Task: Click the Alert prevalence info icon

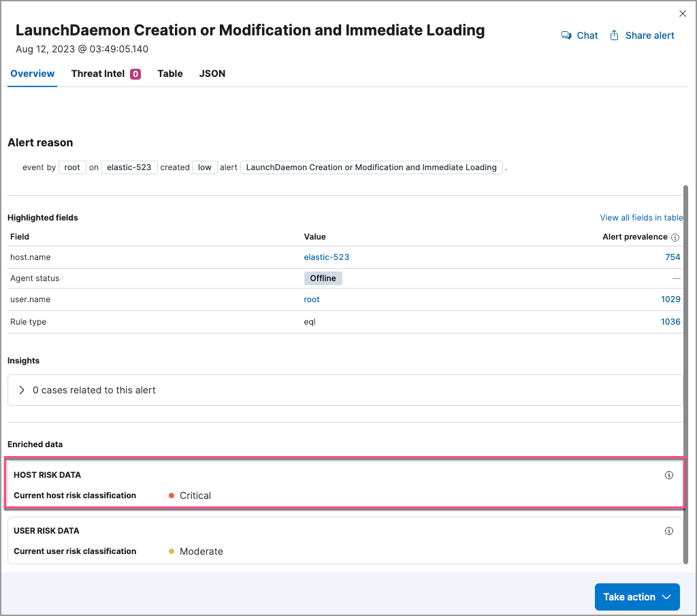Action: (x=675, y=238)
